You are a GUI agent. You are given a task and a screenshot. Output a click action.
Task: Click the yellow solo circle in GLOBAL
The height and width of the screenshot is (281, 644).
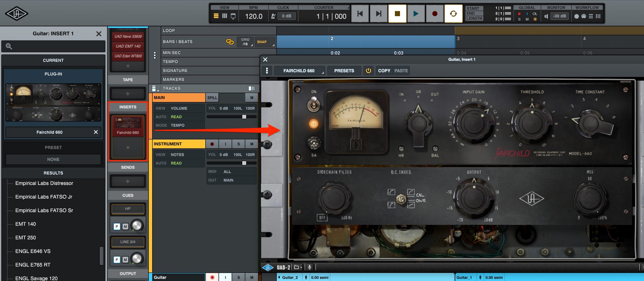[x=535, y=19]
